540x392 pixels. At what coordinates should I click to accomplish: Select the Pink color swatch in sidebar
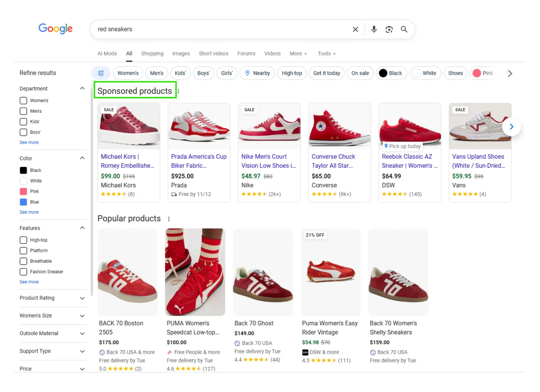23,191
